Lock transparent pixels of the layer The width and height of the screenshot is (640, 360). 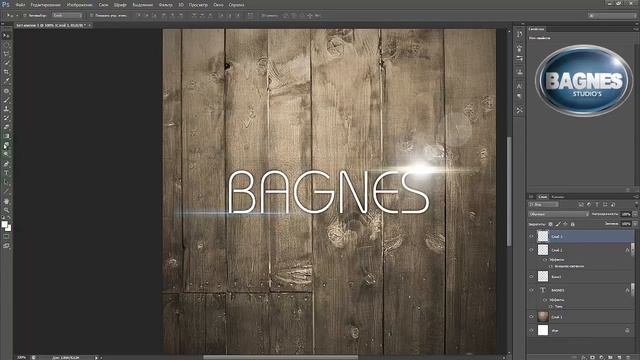[551, 224]
